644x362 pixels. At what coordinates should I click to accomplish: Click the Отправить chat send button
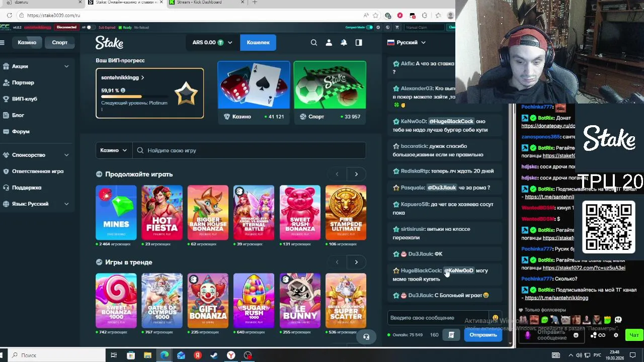[x=483, y=335]
